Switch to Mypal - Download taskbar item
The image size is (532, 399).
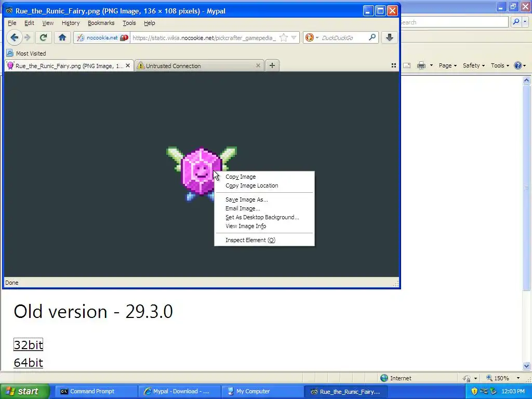point(179,392)
